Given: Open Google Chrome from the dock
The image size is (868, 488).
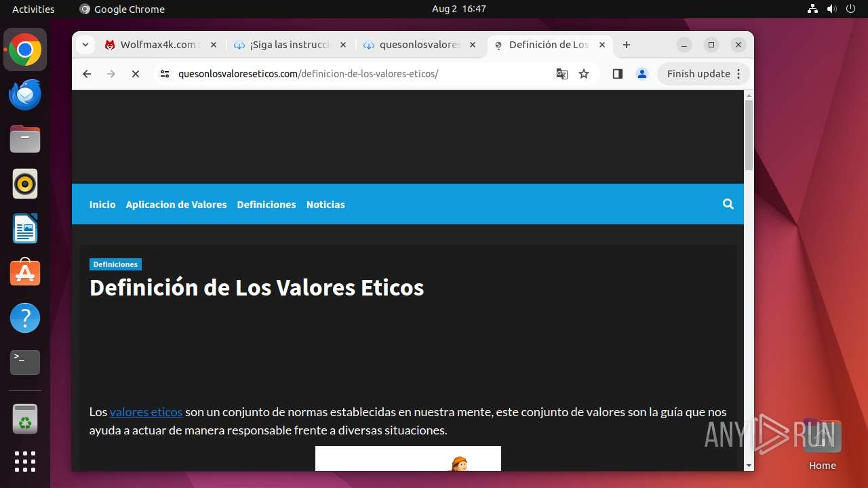Looking at the screenshot, I should (x=25, y=50).
